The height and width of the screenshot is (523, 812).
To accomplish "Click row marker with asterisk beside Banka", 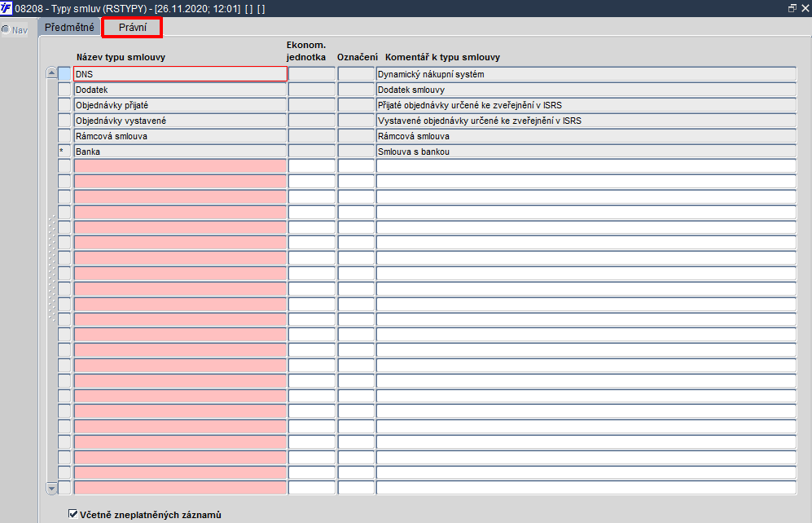I will pos(64,152).
